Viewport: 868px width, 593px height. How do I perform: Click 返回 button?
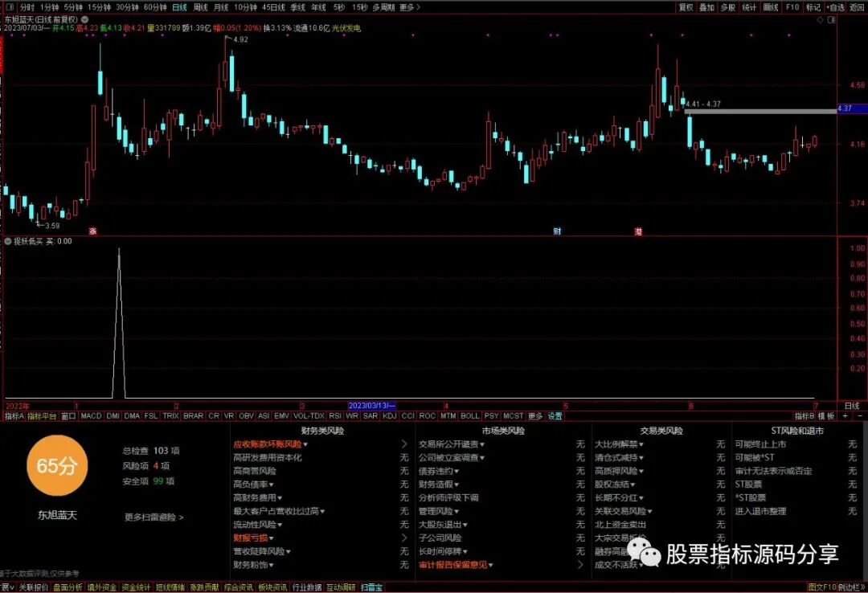857,7
